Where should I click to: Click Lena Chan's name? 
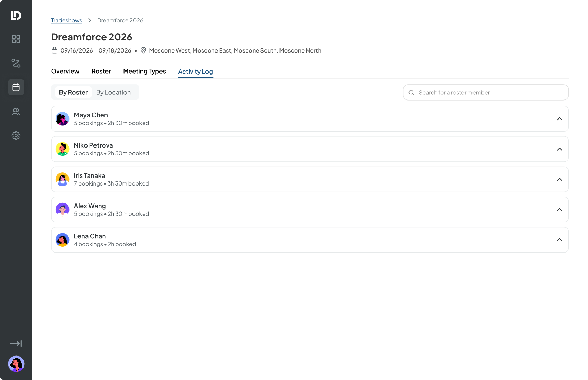pos(90,236)
